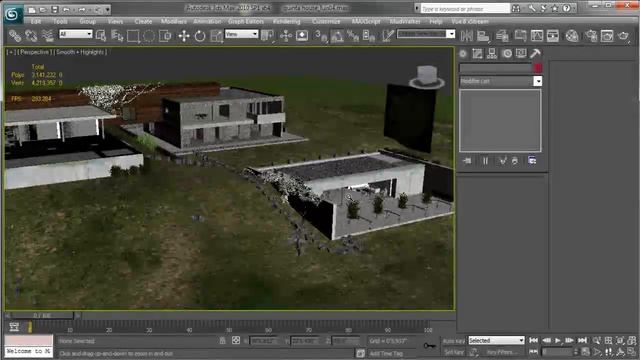Switch to the Create command panel tab

point(463,53)
